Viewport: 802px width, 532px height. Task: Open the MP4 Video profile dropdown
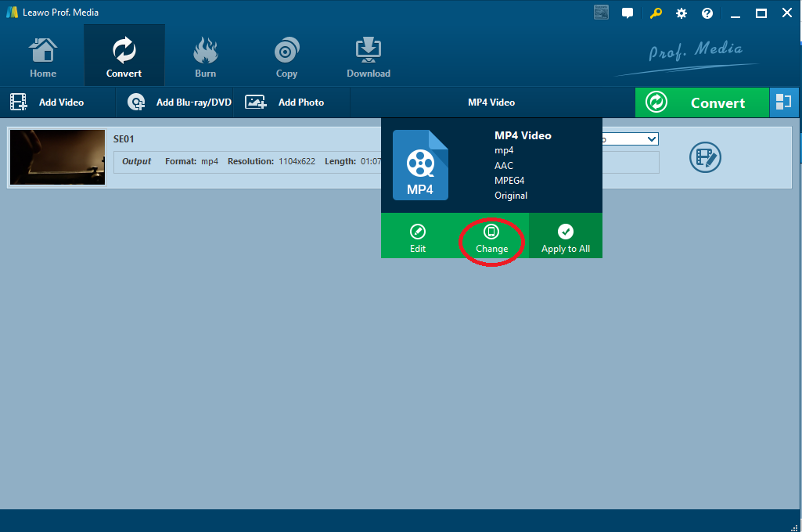(491, 102)
